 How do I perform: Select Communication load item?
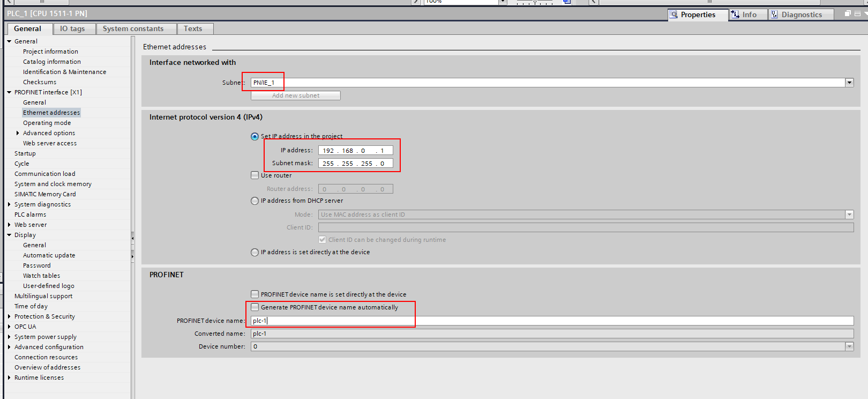click(x=45, y=174)
